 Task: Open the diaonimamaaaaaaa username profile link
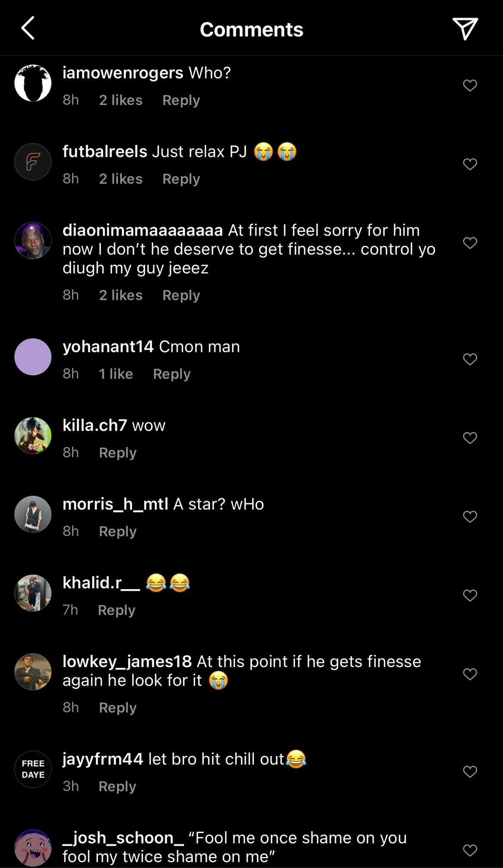[x=143, y=230]
